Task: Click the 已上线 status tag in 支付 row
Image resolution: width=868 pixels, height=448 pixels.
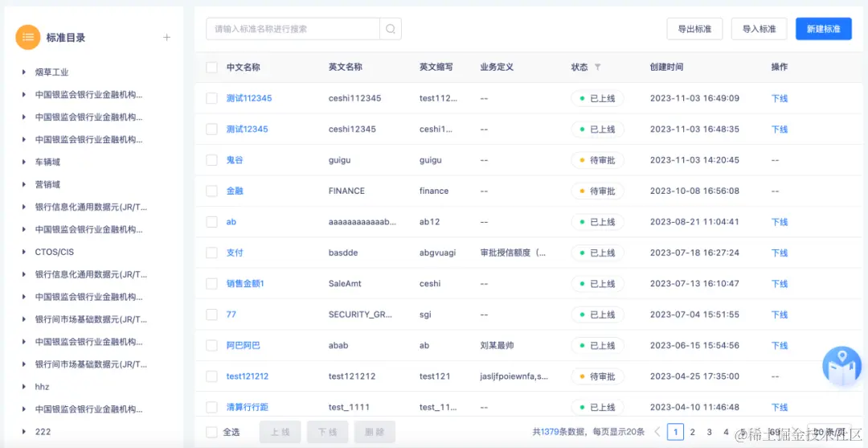Action: pyautogui.click(x=597, y=253)
